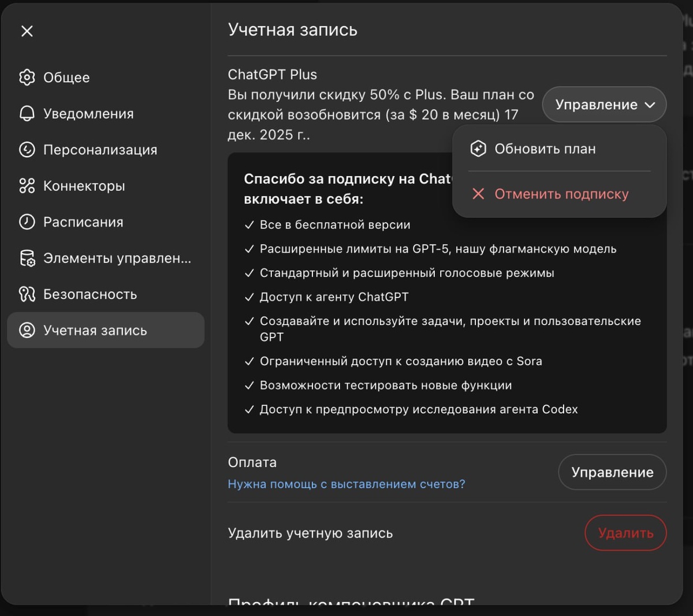Switch to the Безопасность tab
This screenshot has height=616, width=693.
click(x=106, y=294)
